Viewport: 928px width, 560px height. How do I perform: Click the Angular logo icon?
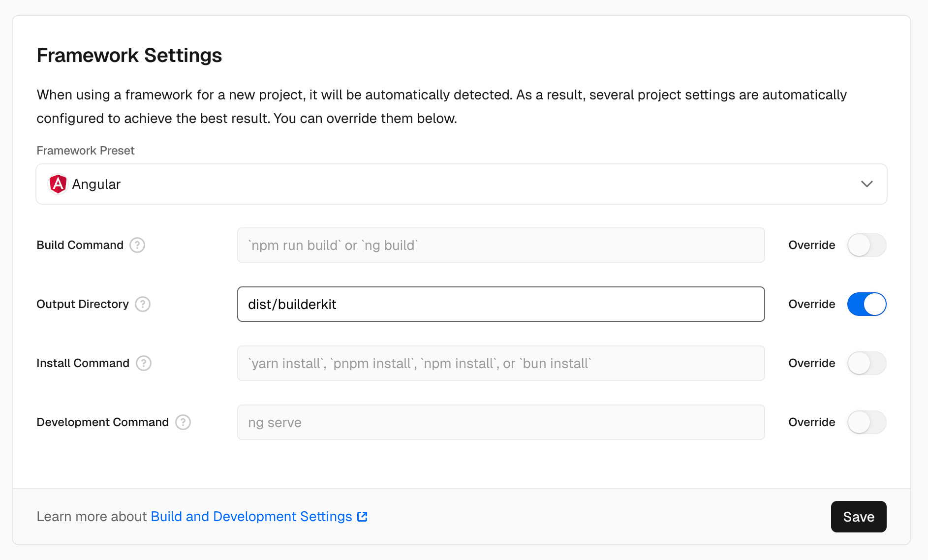coord(58,184)
